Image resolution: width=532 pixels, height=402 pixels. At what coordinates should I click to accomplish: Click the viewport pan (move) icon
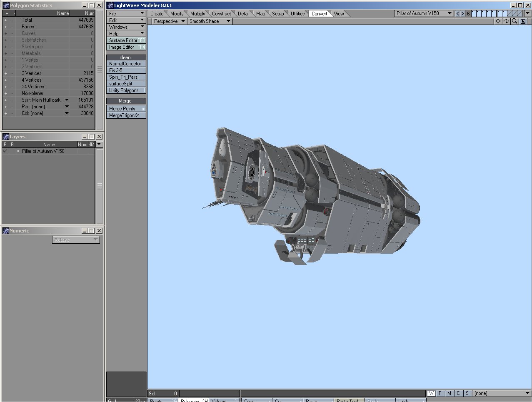(x=498, y=21)
